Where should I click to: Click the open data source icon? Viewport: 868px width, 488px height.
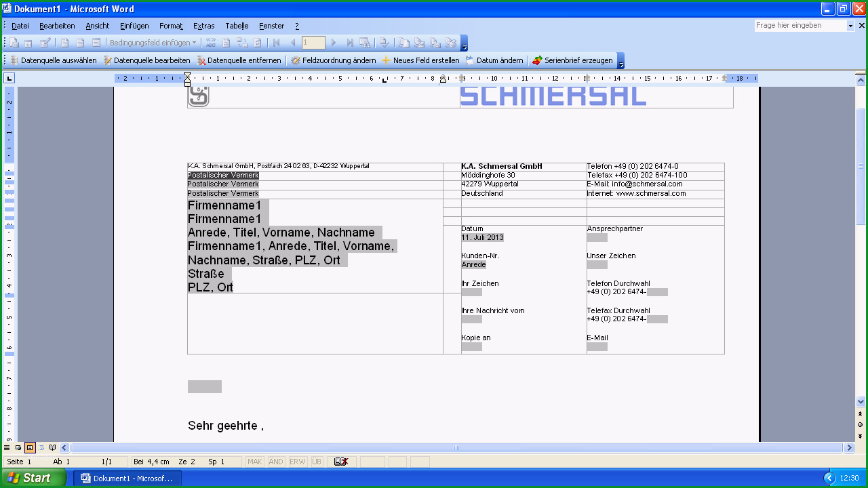(x=28, y=43)
